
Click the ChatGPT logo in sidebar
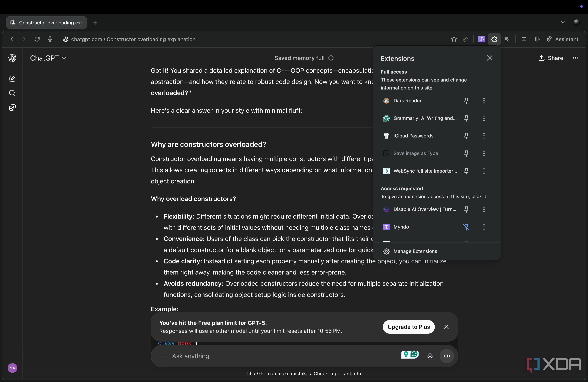click(12, 58)
